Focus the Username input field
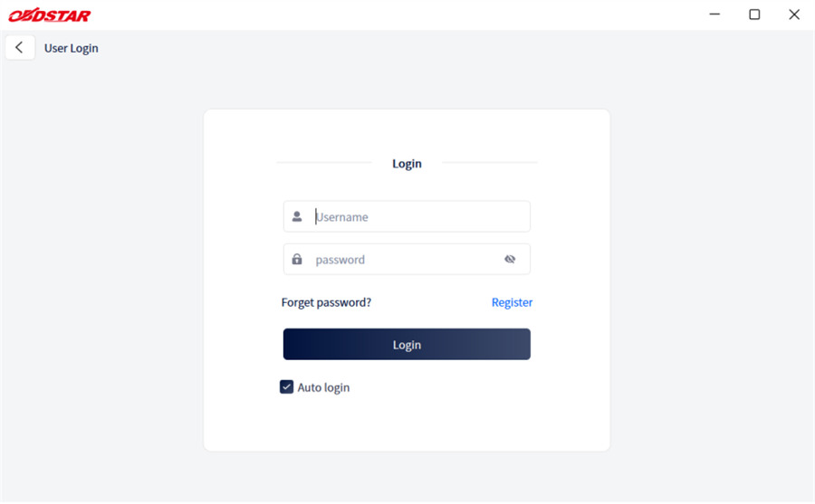This screenshot has width=815, height=504. point(407,216)
